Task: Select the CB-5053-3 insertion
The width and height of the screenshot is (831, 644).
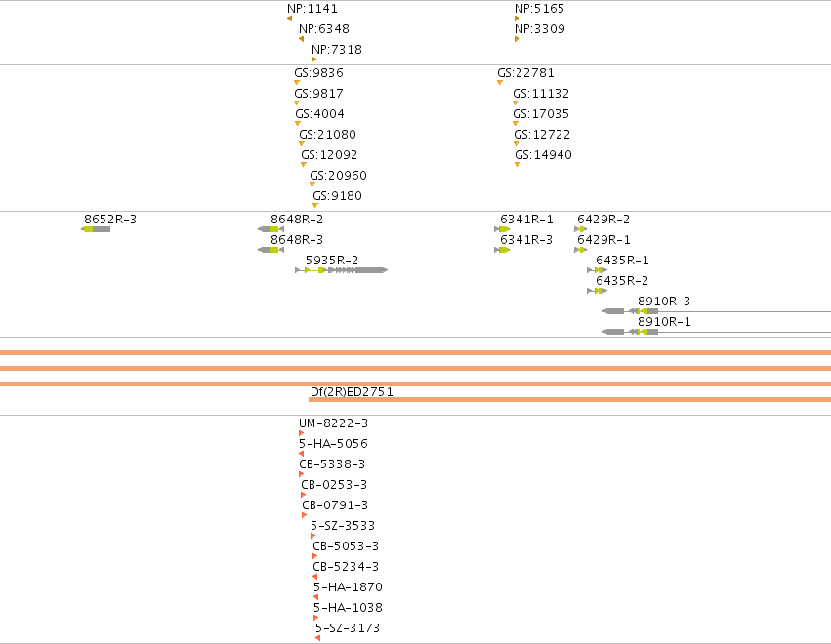Action: pos(346,547)
